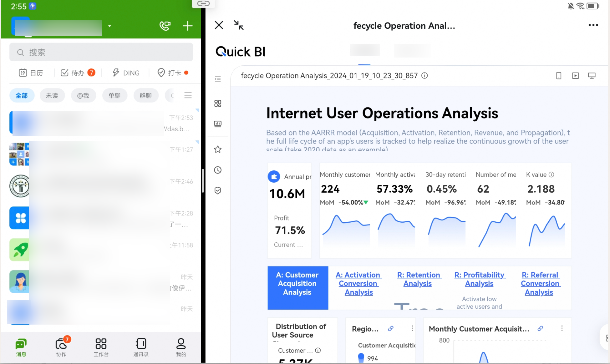Switch to mobile device preview icon
Screen dimensions: 610x364
coord(559,76)
